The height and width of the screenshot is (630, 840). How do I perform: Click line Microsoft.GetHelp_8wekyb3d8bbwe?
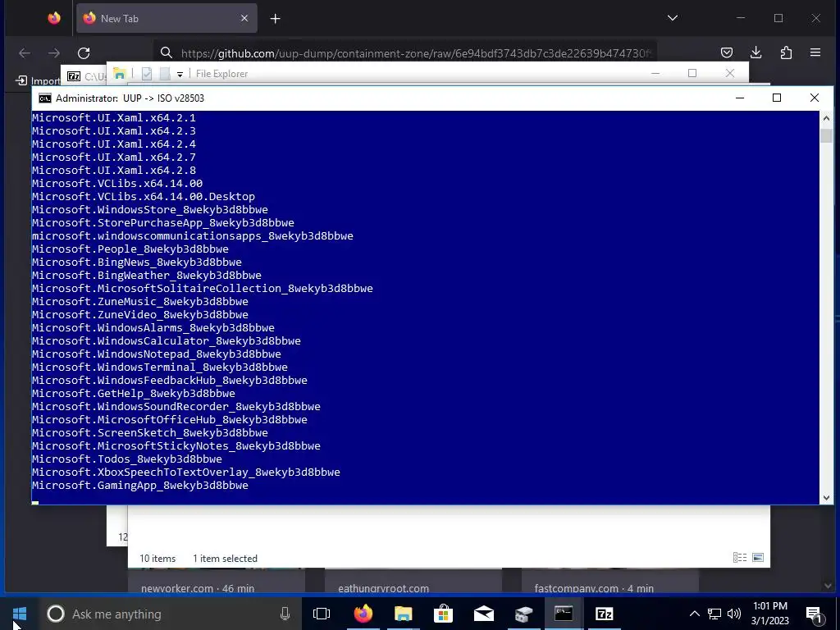[134, 393]
